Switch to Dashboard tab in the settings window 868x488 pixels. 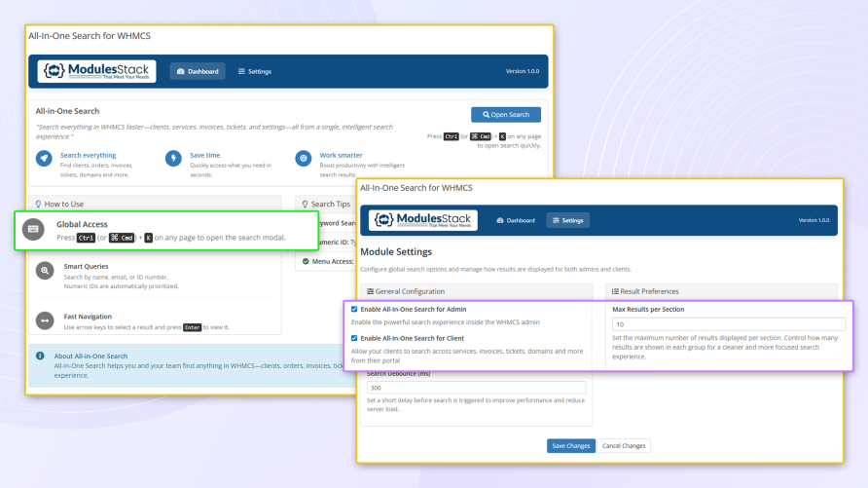516,220
